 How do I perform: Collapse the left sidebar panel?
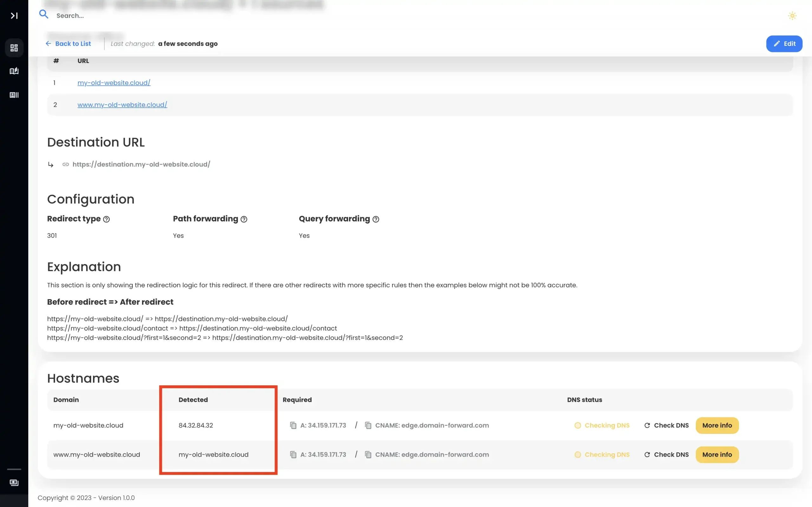[14, 16]
